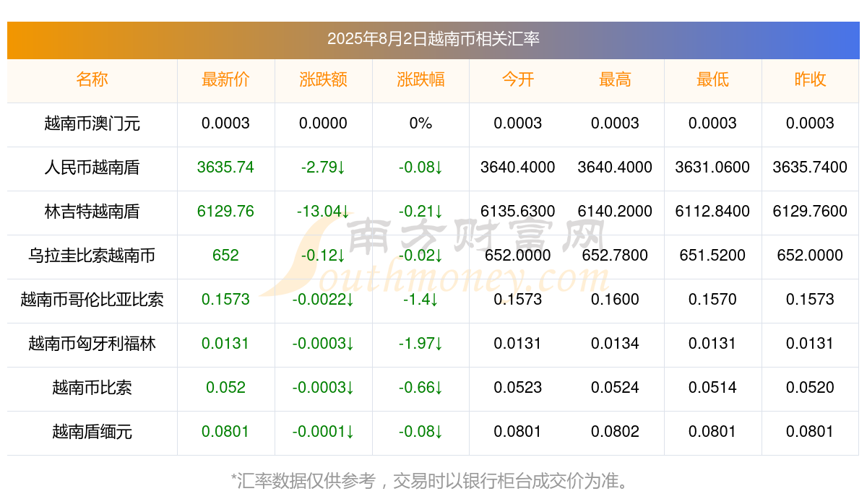The height and width of the screenshot is (504, 867).
Task: Select the lowest value 0.0514
Action: click(712, 388)
